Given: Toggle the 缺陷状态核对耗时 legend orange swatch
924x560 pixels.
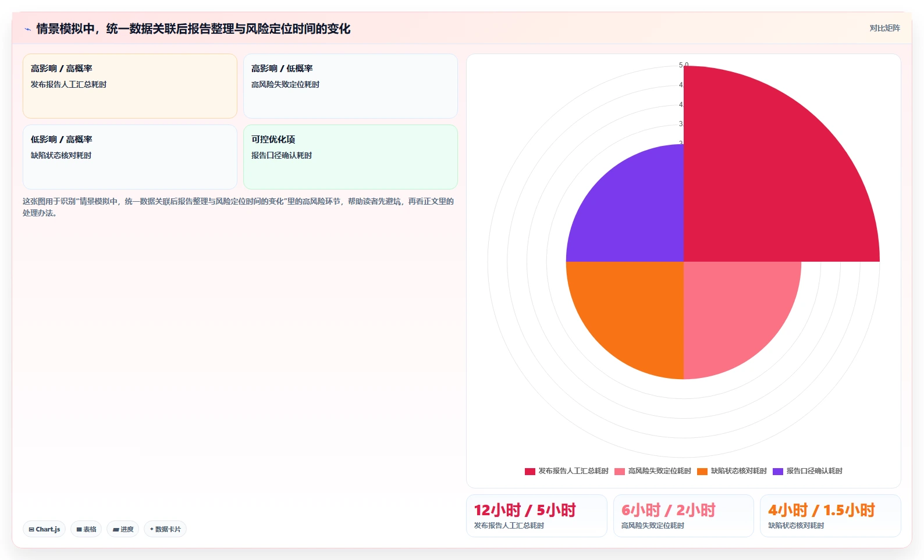Looking at the screenshot, I should click(702, 471).
